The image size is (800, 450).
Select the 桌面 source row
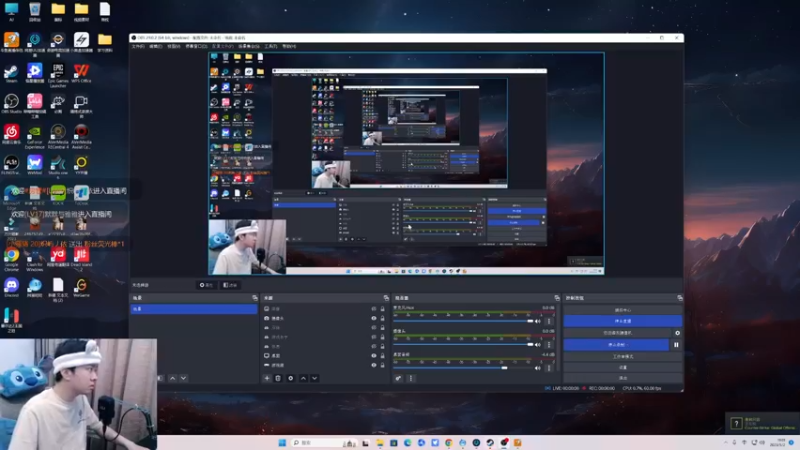(324, 356)
